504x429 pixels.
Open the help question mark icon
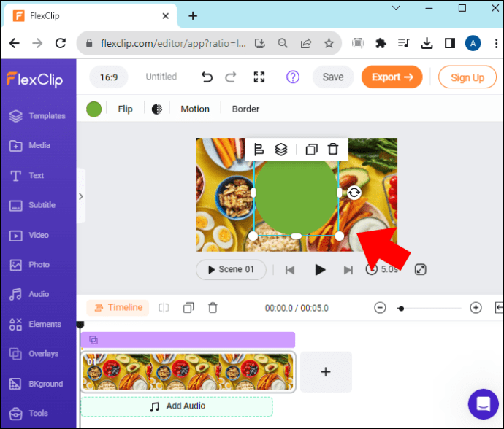pos(293,77)
